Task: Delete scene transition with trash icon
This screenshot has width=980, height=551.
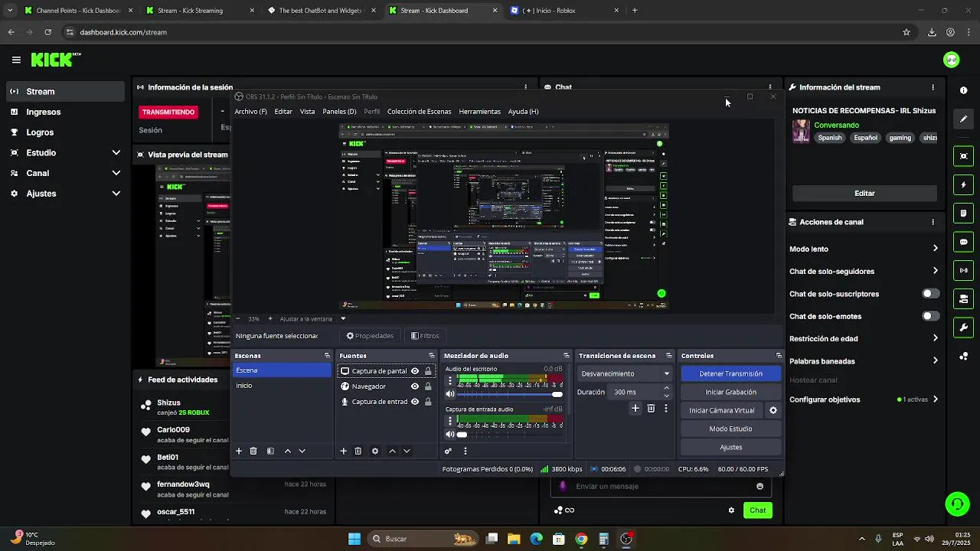Action: pos(651,409)
